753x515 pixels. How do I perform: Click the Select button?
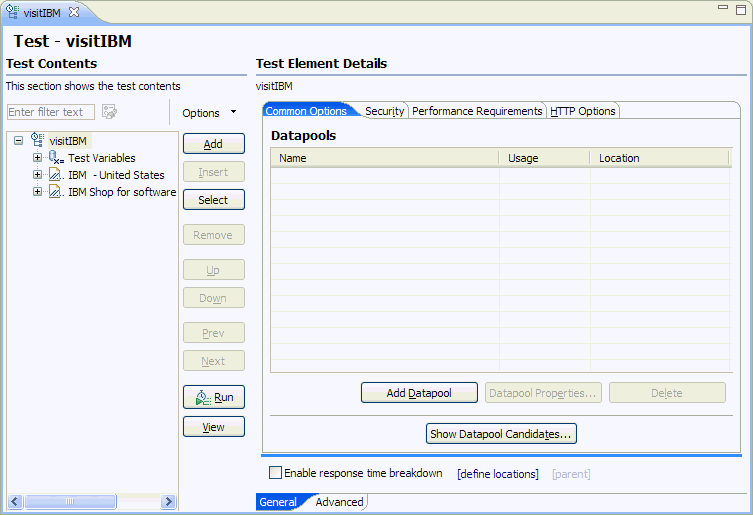(214, 199)
